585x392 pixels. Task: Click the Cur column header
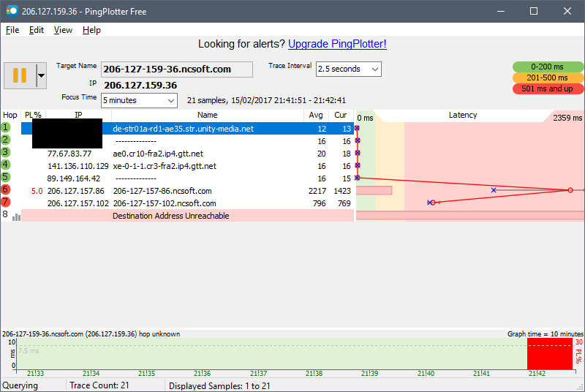pos(341,115)
